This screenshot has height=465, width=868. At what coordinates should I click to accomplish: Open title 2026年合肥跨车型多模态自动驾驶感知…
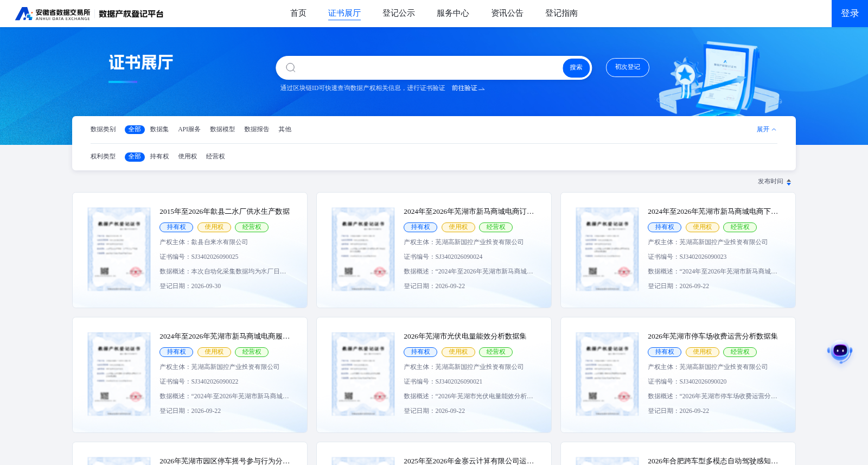713,461
